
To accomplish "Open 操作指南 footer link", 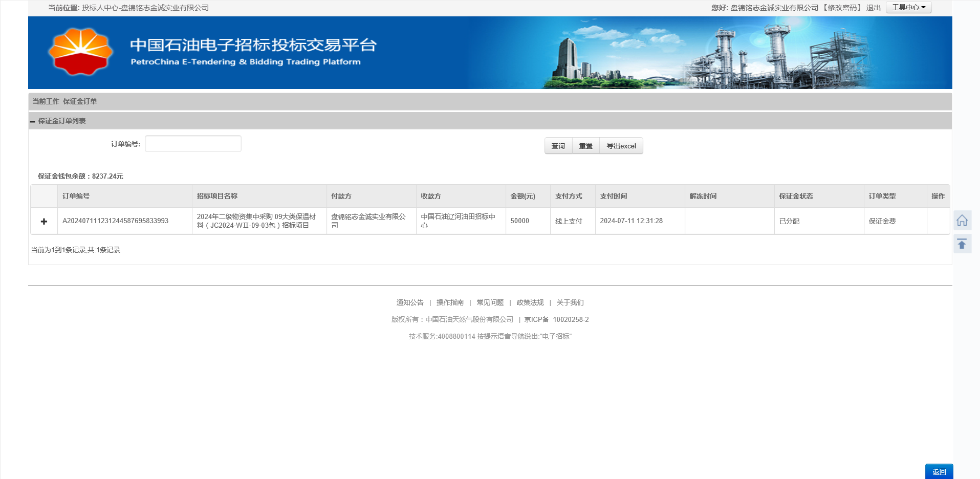I will pos(450,302).
